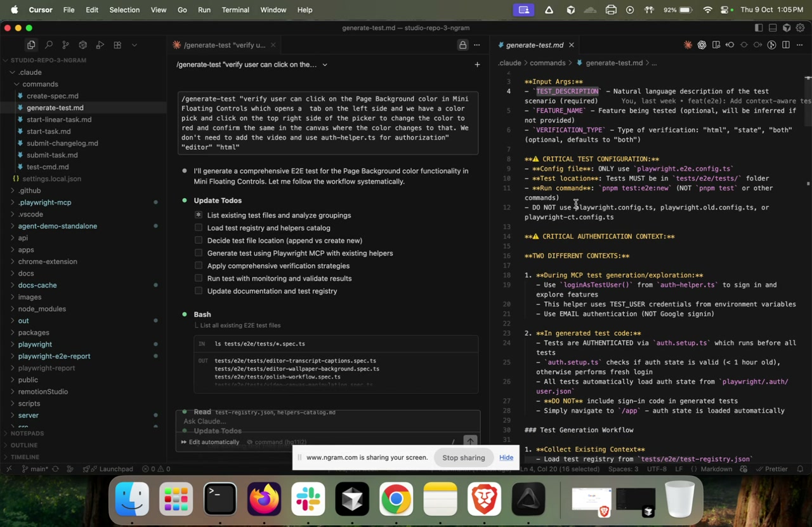Open Google Chrome from the Dock

(396, 498)
